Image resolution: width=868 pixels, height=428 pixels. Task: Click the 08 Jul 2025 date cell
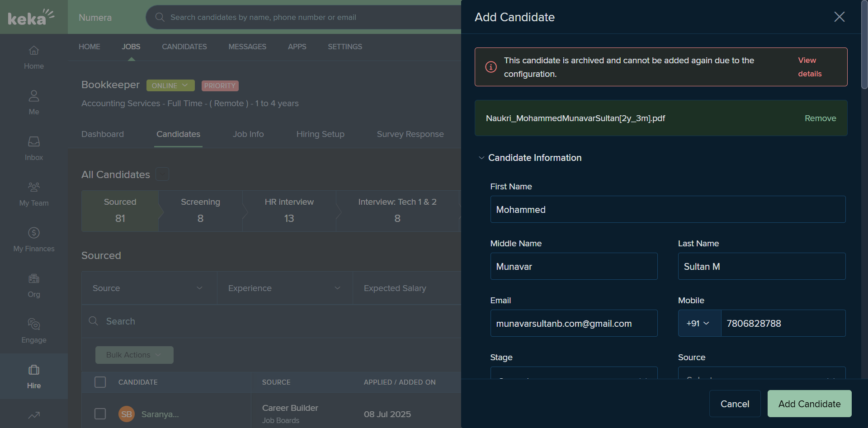(387, 414)
